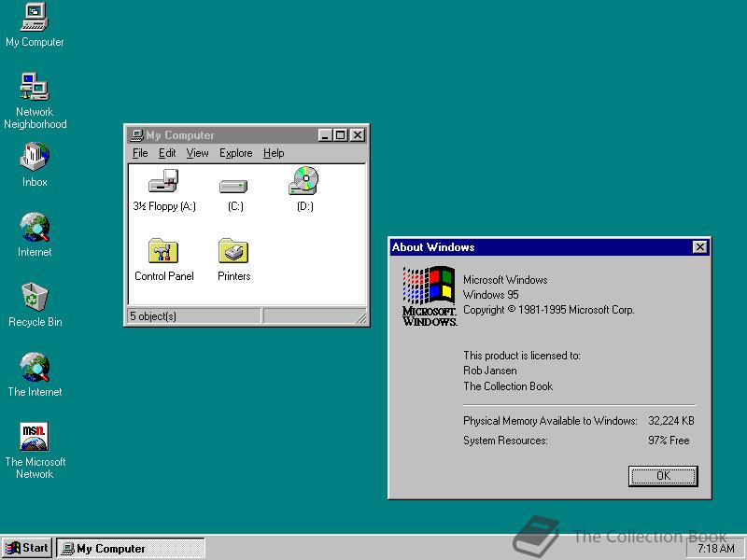Close the About Windows dialog

699,247
